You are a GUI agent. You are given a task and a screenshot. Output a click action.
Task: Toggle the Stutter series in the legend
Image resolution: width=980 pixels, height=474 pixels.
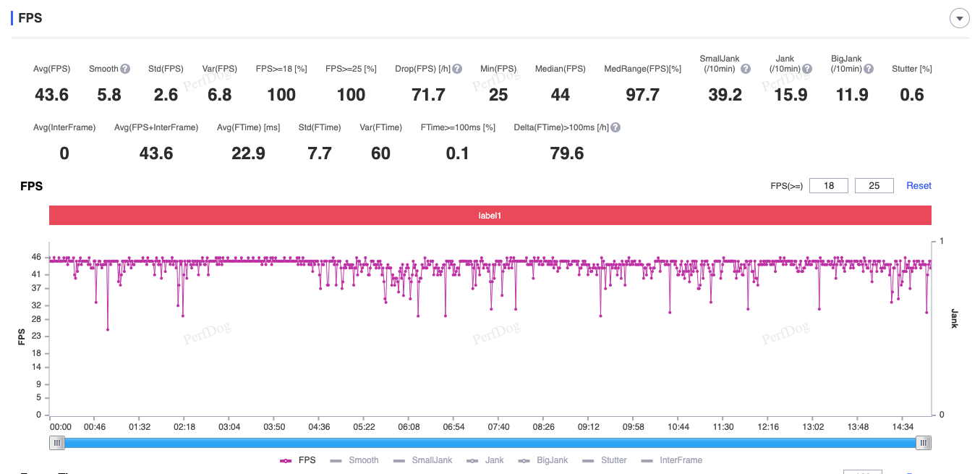coord(605,460)
